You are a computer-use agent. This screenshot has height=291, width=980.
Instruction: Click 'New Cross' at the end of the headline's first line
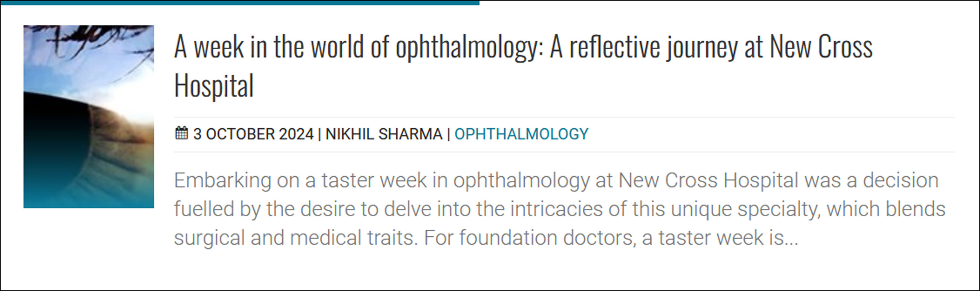coord(821,48)
